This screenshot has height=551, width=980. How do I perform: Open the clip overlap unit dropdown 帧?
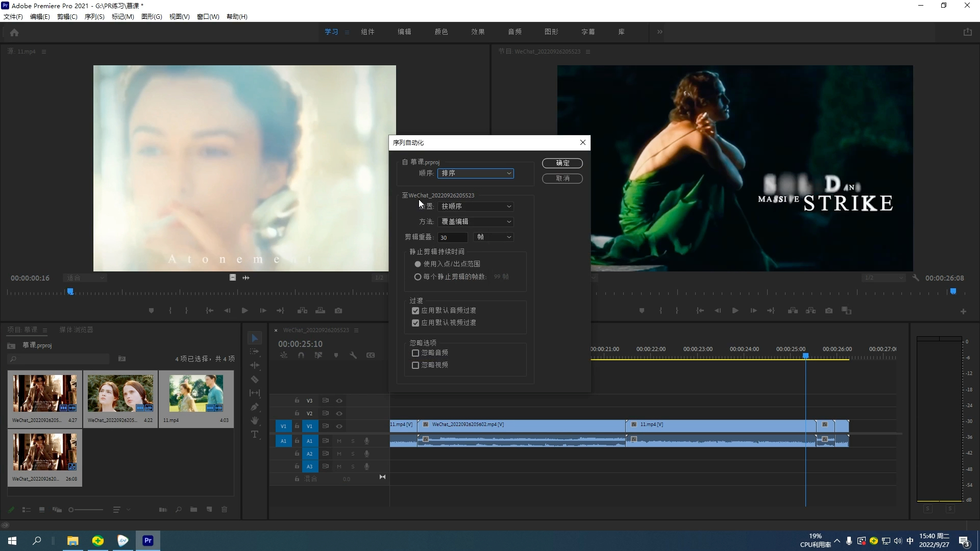point(493,237)
